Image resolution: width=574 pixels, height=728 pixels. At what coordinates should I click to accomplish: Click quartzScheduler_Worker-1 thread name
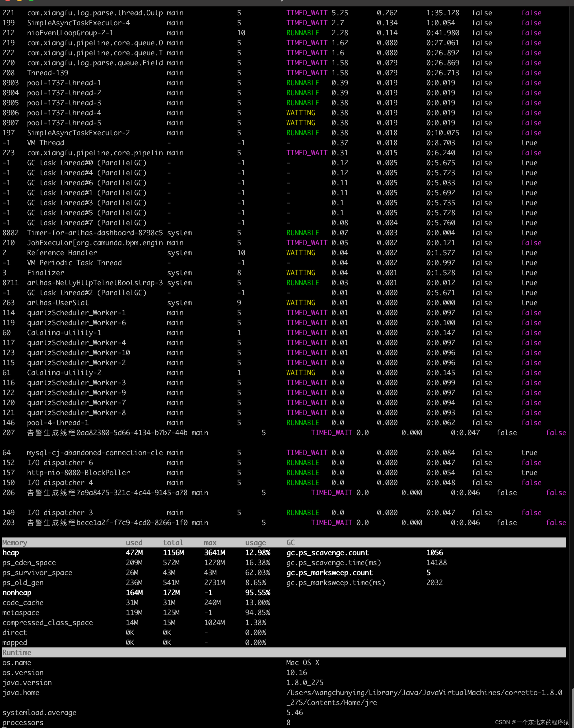[76, 313]
